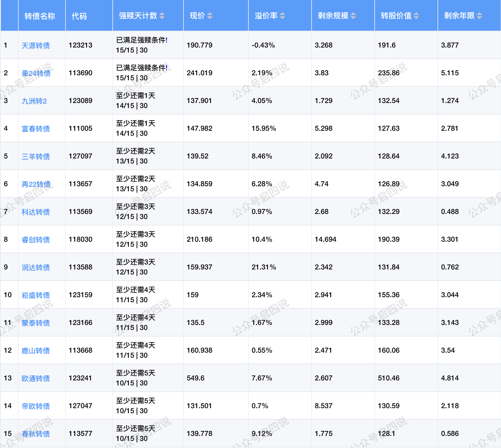The width and height of the screenshot is (501, 448).
Task: Open the 天源转债 bond link
Action: [36, 45]
